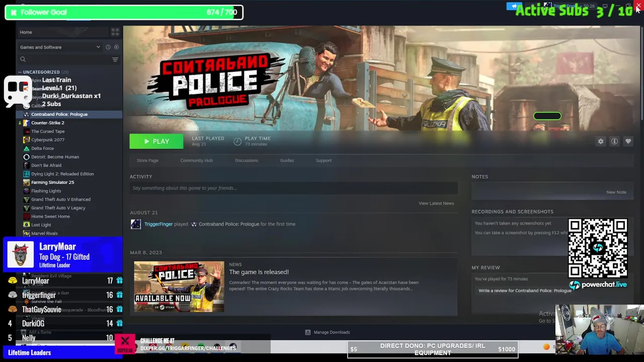Select The Cursed Tape in library

48,131
